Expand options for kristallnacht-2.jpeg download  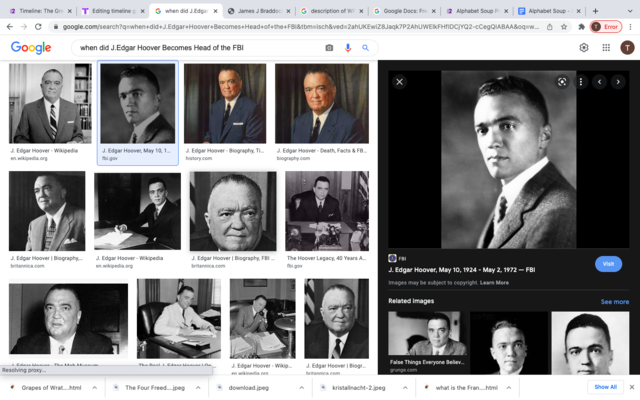click(405, 387)
